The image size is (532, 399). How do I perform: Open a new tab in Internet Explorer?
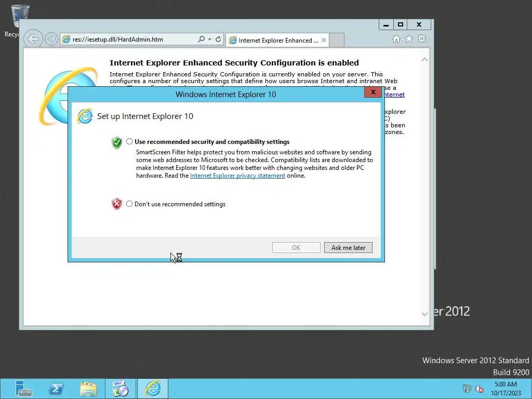tap(337, 40)
